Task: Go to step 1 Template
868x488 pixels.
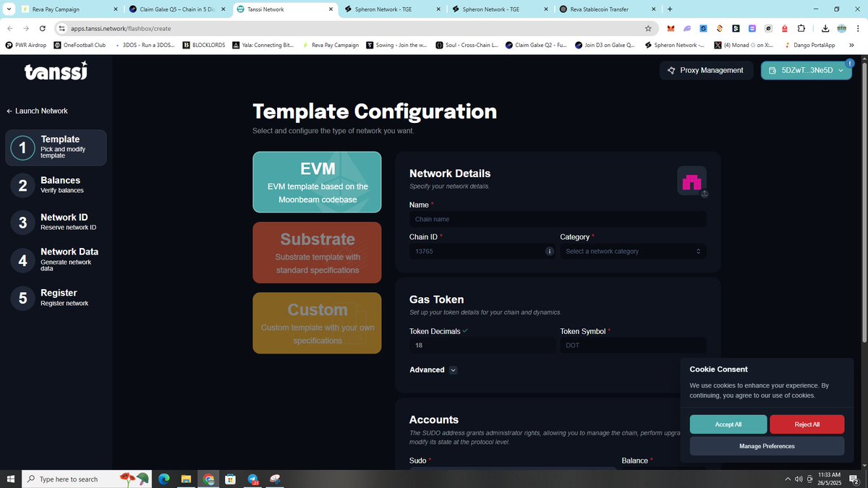Action: (x=56, y=147)
